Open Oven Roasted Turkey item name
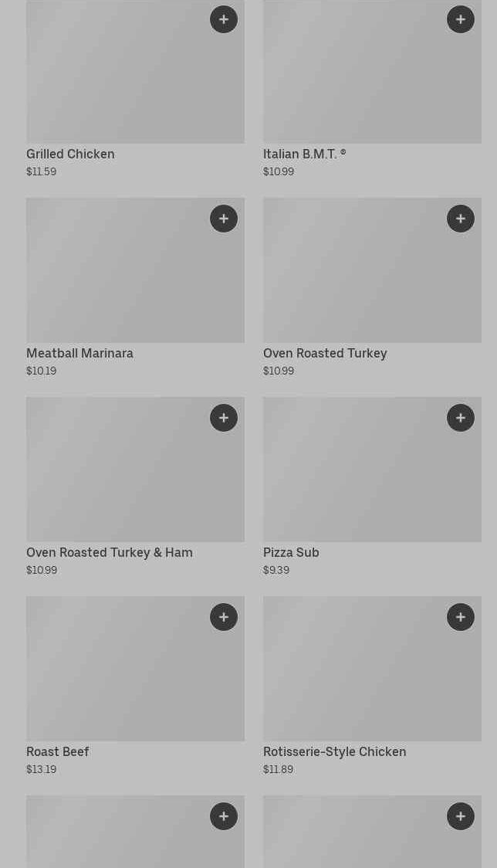Viewport: 497px width, 868px height. [x=325, y=353]
